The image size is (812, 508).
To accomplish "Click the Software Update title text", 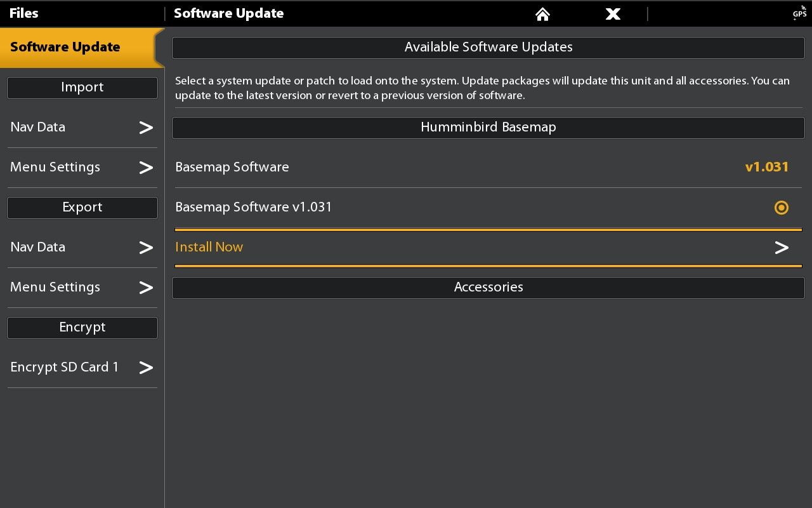I will point(228,13).
